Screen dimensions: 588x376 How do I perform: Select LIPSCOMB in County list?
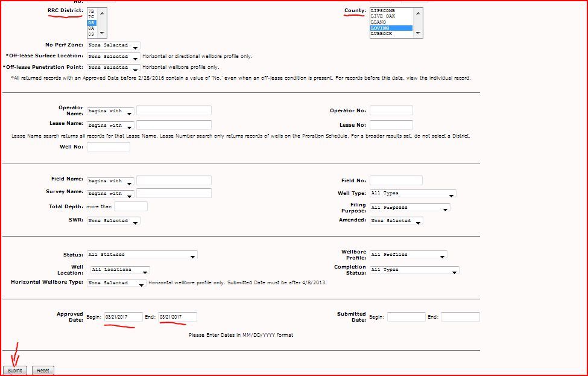(x=391, y=10)
